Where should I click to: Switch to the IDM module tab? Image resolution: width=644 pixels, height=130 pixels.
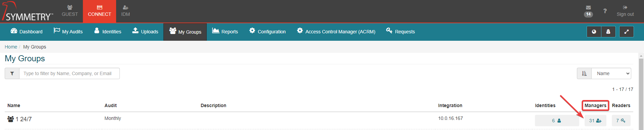point(126,11)
